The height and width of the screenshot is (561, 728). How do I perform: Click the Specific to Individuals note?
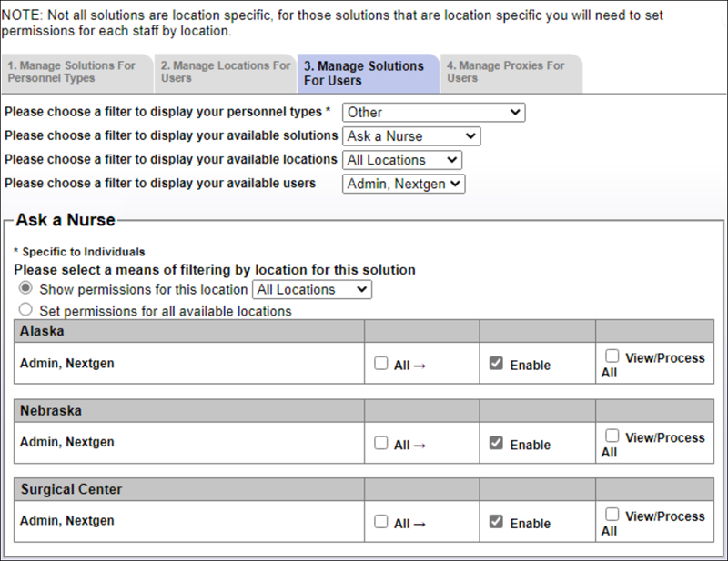pyautogui.click(x=79, y=252)
